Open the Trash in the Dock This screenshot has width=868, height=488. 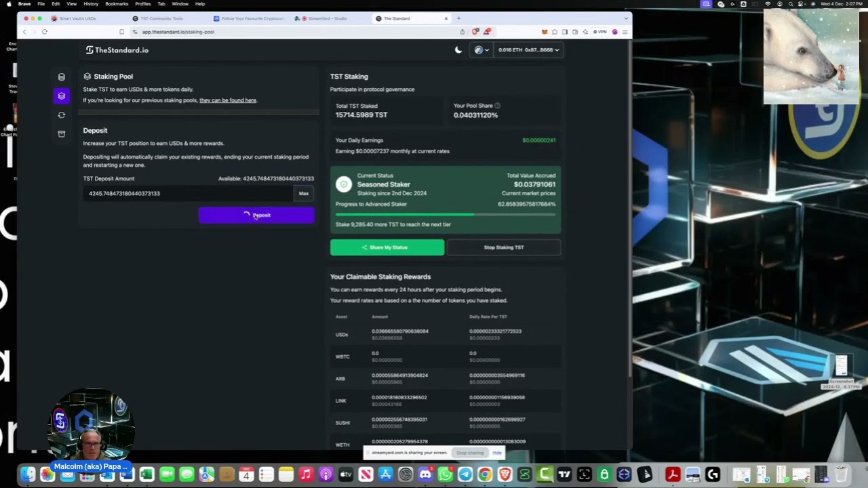841,474
